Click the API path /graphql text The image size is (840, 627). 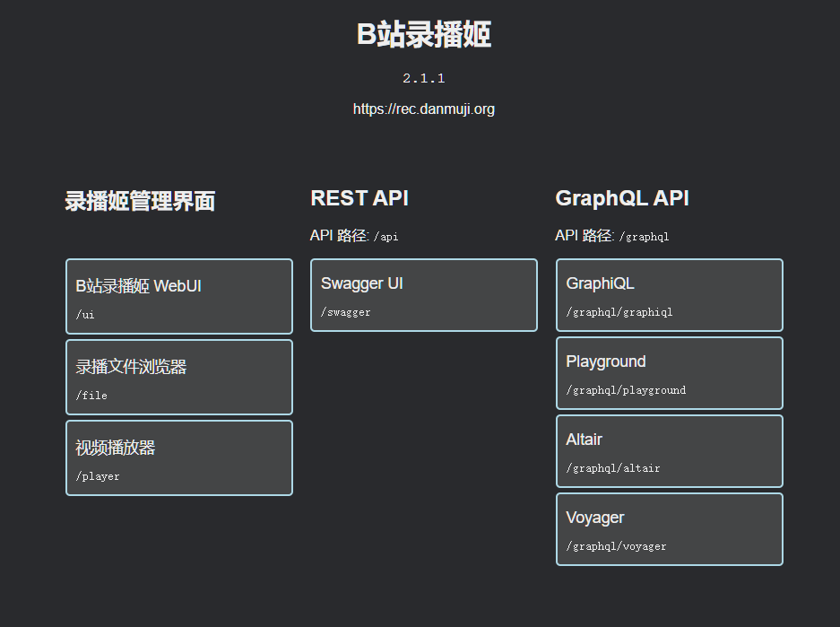(x=644, y=237)
